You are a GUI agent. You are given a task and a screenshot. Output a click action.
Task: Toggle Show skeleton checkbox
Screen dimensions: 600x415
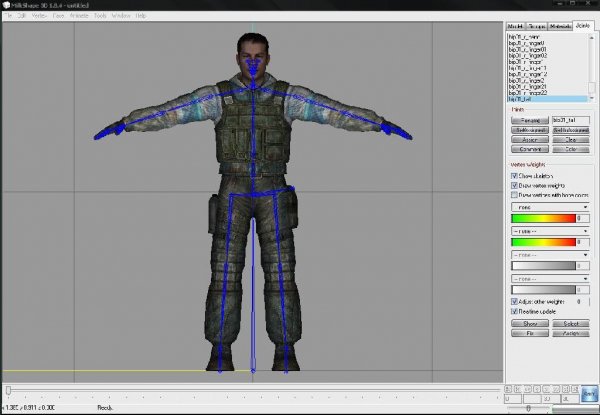514,176
